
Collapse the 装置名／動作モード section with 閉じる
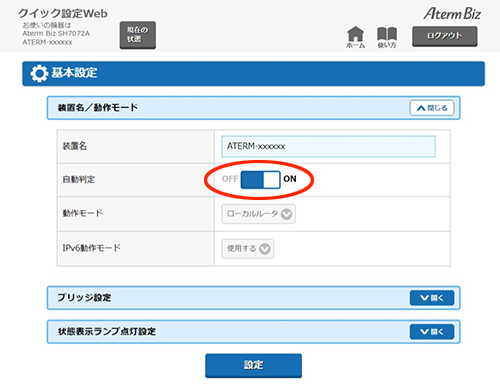432,108
